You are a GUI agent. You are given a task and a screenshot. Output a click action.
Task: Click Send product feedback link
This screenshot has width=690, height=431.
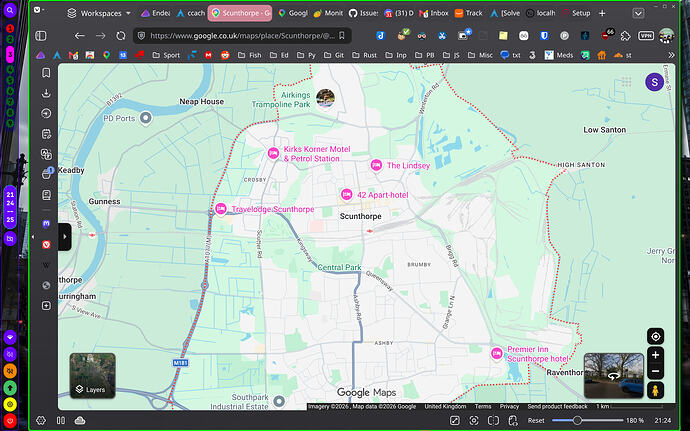(557, 407)
